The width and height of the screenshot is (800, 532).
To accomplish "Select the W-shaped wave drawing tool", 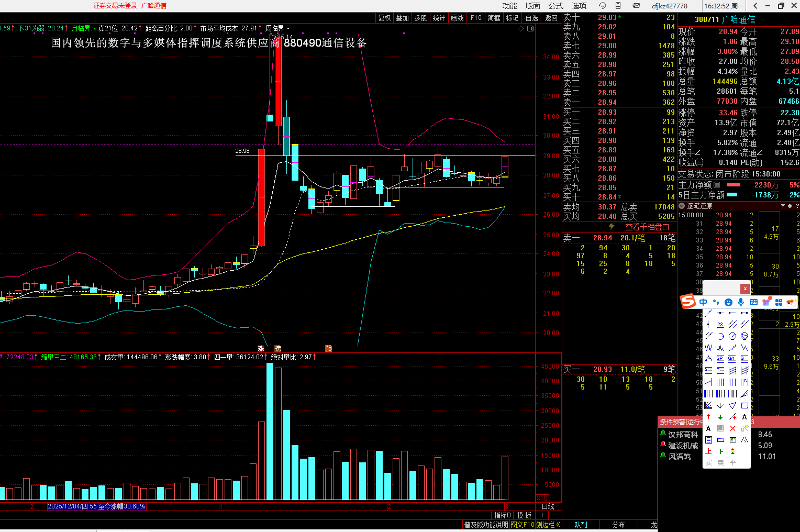I will pos(708,348).
